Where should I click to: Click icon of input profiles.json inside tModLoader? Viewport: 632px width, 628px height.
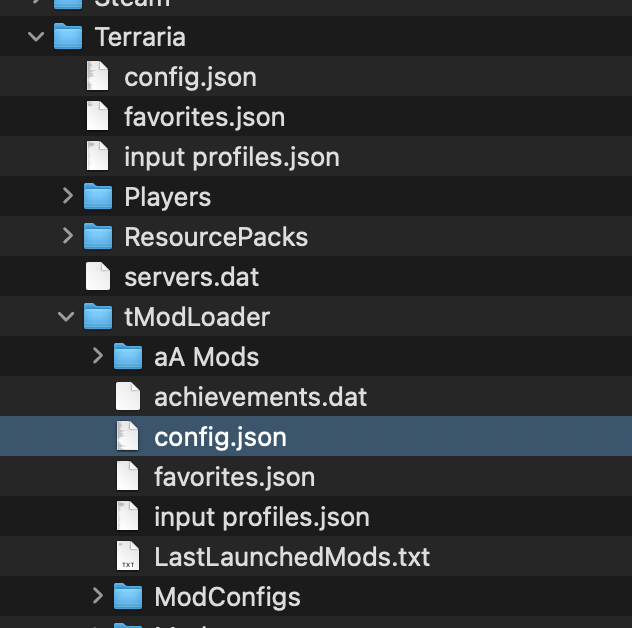128,516
